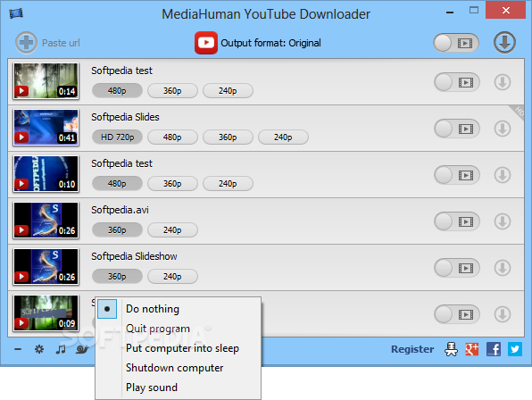Image resolution: width=532 pixels, height=400 pixels.
Task: Download the last 0:09 video
Action: (x=503, y=314)
